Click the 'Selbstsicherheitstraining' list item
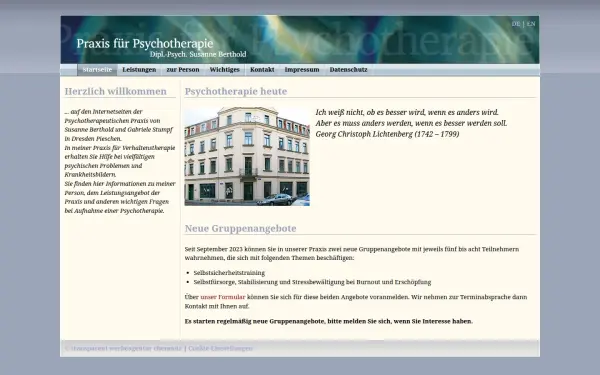This screenshot has height=375, width=600. click(229, 273)
